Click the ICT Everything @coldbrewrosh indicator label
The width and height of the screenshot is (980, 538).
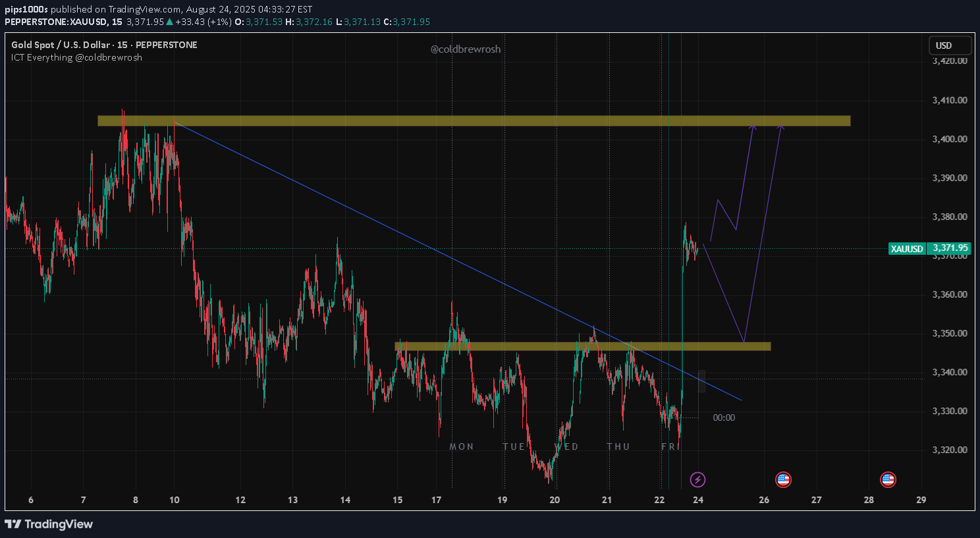[x=76, y=57]
